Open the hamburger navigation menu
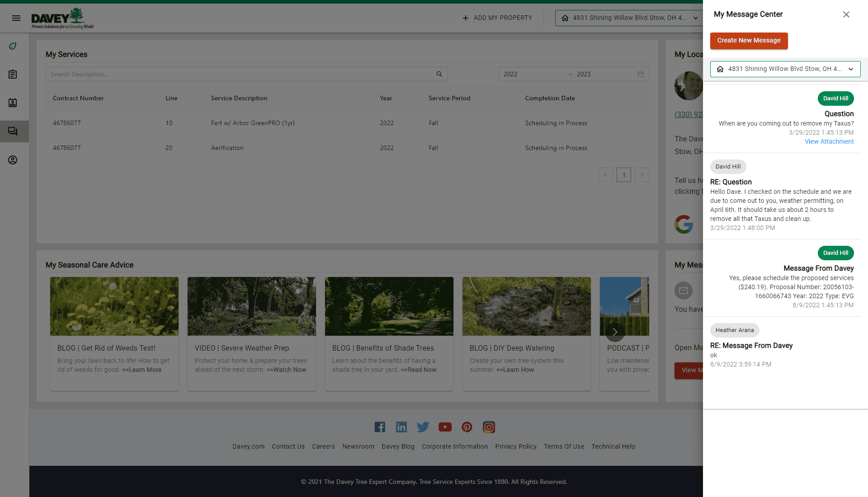Screen dimensions: 868x497 tap(16, 18)
